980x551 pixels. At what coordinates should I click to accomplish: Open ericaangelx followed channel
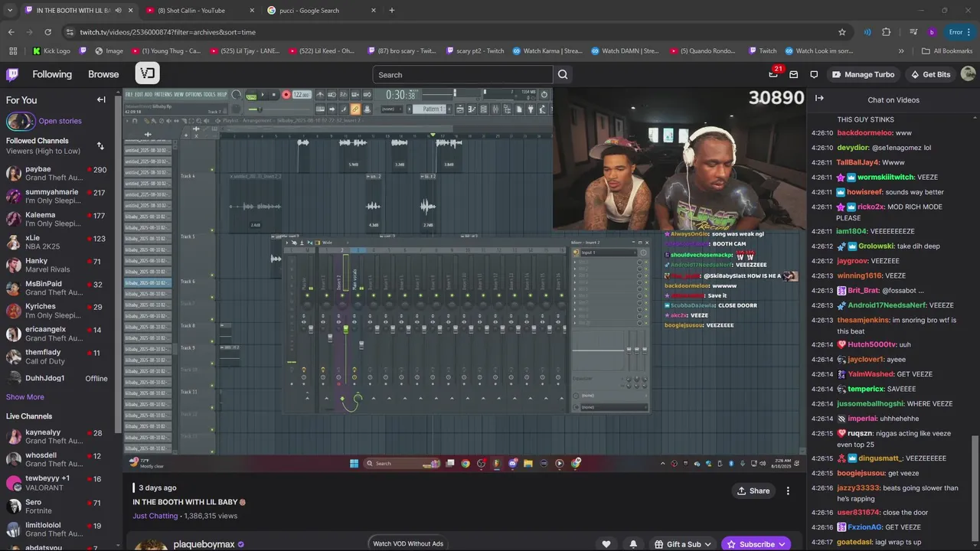click(57, 334)
